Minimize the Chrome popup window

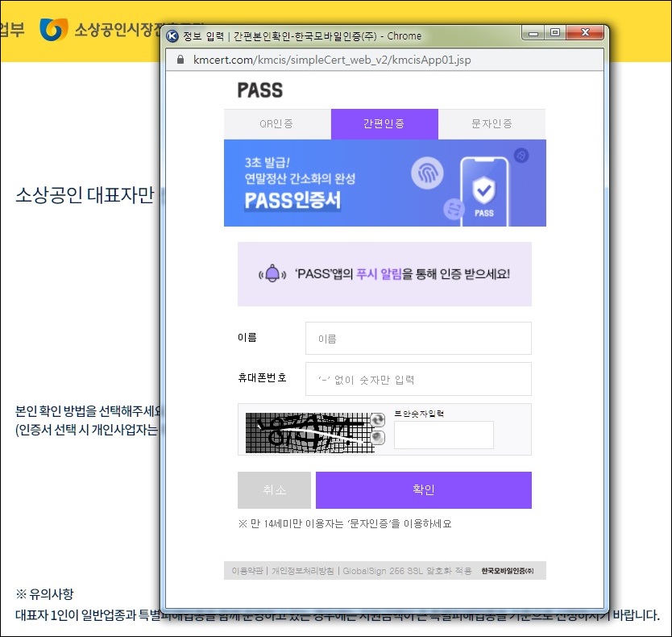click(x=533, y=33)
